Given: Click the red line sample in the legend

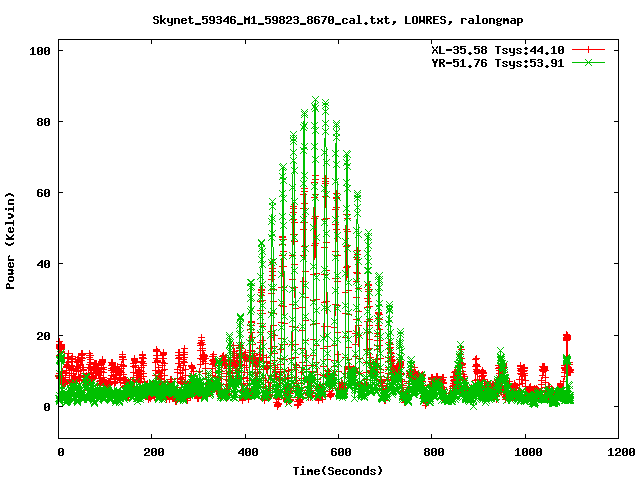Looking at the screenshot, I should (588, 50).
